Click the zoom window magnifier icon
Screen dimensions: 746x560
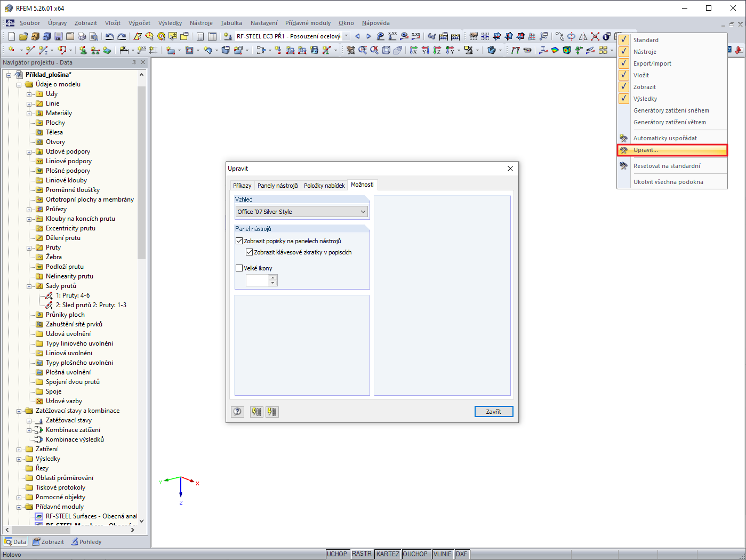(x=363, y=50)
